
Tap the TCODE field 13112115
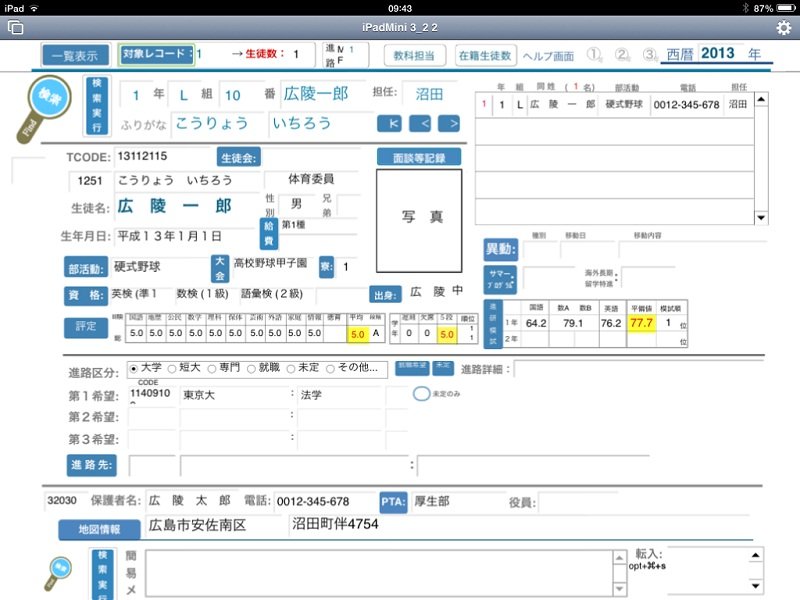click(162, 156)
